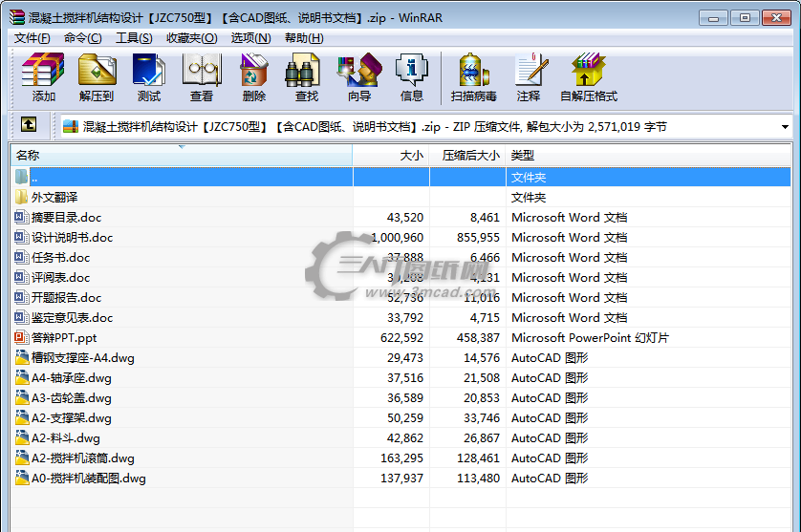Click the Word icon of 摘要目录.doc
This screenshot has width=801, height=532.
tap(21, 217)
